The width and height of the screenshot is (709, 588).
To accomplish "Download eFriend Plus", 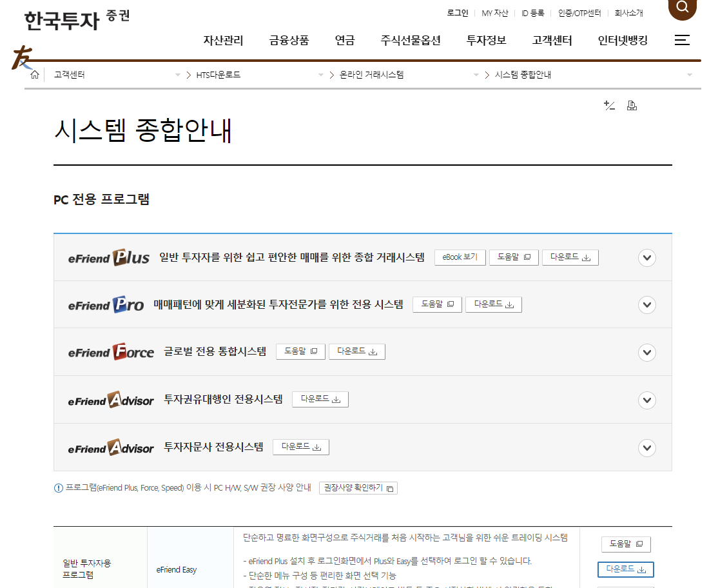I will coord(570,257).
